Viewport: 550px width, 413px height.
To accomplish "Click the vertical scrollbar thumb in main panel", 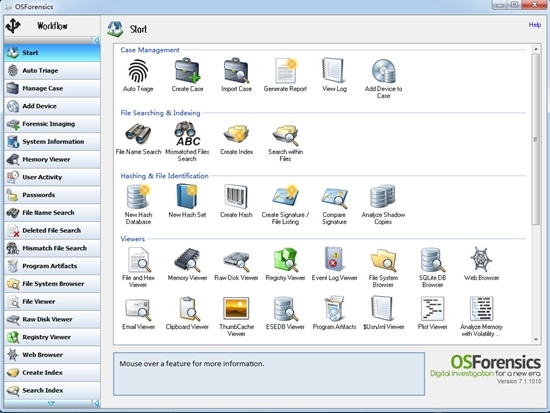I will point(536,139).
